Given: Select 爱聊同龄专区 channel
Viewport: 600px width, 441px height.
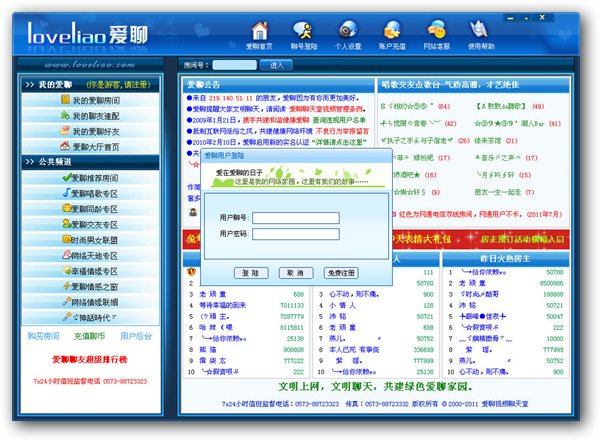Looking at the screenshot, I should (x=90, y=209).
